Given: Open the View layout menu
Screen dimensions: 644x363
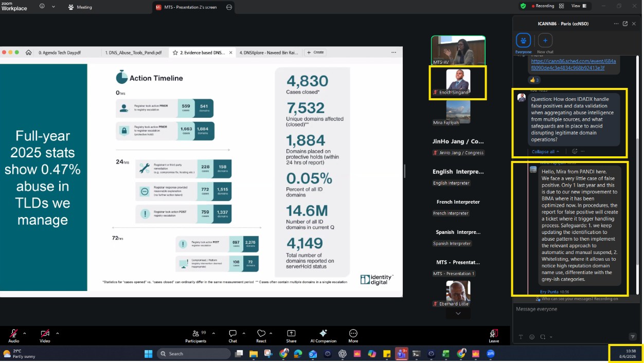Looking at the screenshot, I should (578, 6).
